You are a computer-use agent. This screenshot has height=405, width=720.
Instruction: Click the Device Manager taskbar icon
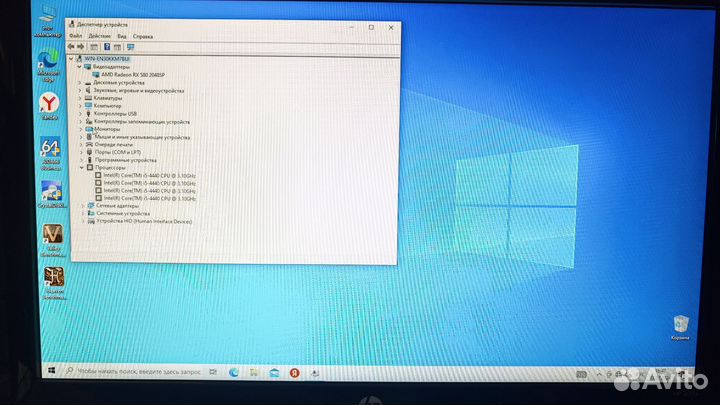(315, 373)
